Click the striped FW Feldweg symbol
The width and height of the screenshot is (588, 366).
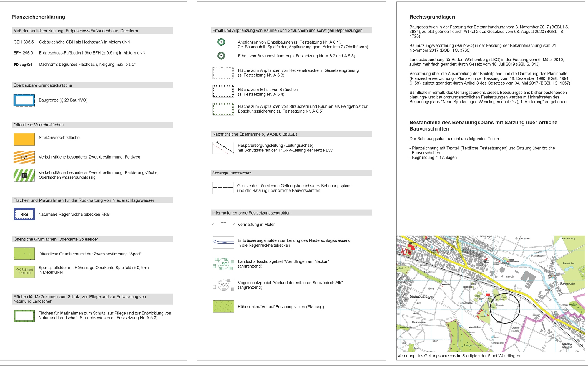coord(24,157)
